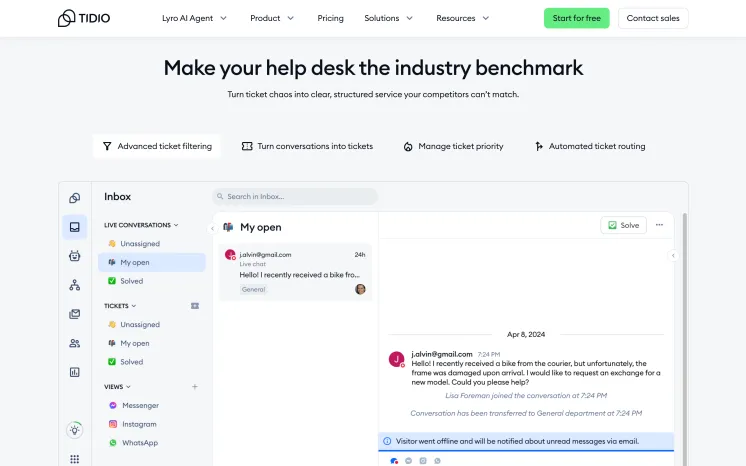746x466 pixels.
Task: Open the Flows icon in sidebar
Action: click(75, 285)
